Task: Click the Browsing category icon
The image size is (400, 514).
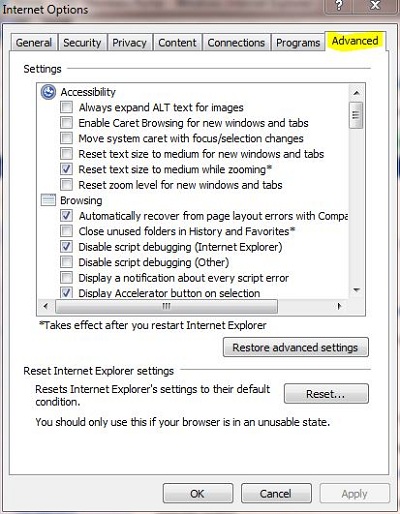Action: pyautogui.click(x=48, y=200)
